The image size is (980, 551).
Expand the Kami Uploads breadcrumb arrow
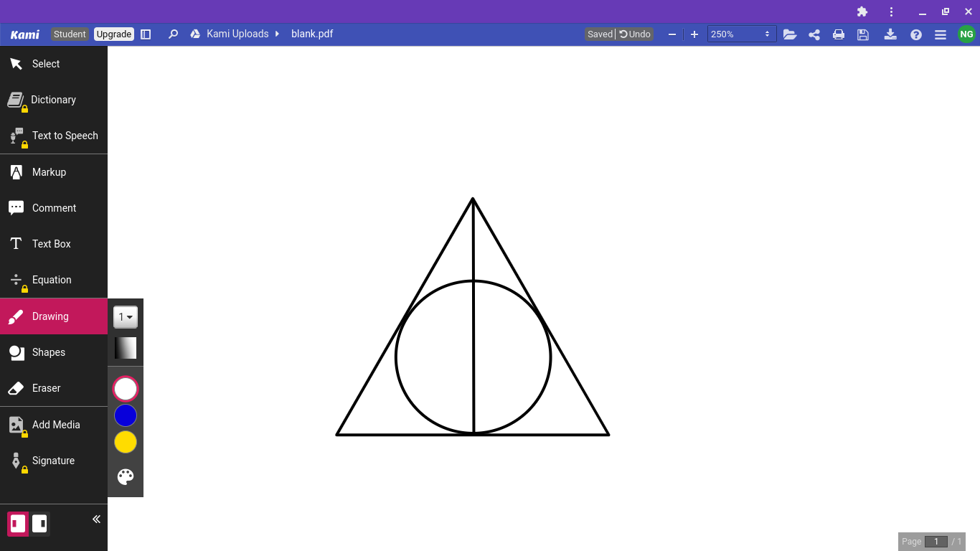[x=277, y=34]
